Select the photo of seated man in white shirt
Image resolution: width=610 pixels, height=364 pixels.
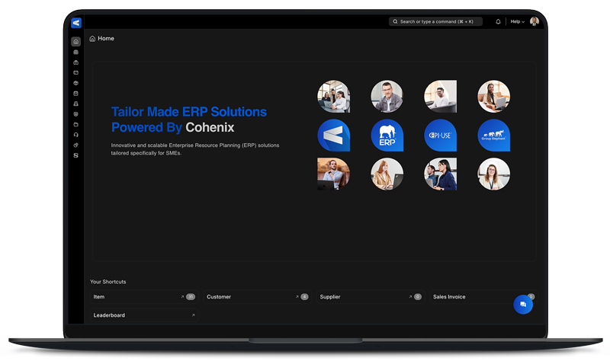[441, 97]
